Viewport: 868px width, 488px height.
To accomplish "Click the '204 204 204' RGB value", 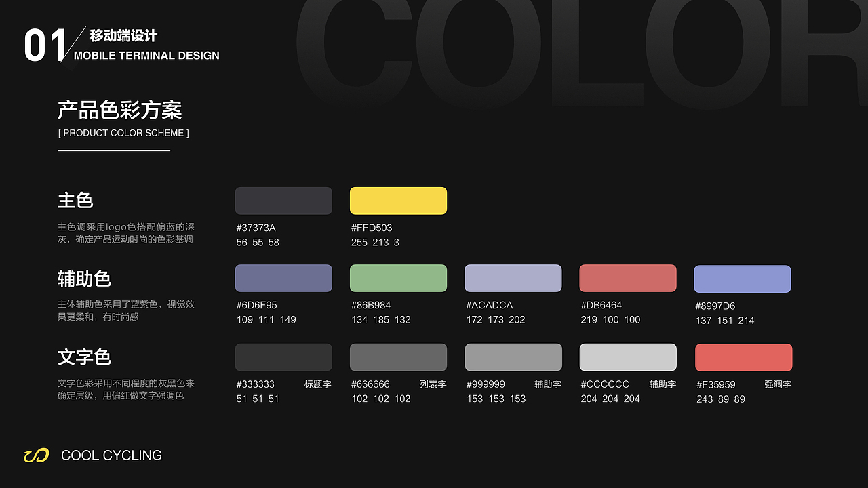I will coord(610,399).
